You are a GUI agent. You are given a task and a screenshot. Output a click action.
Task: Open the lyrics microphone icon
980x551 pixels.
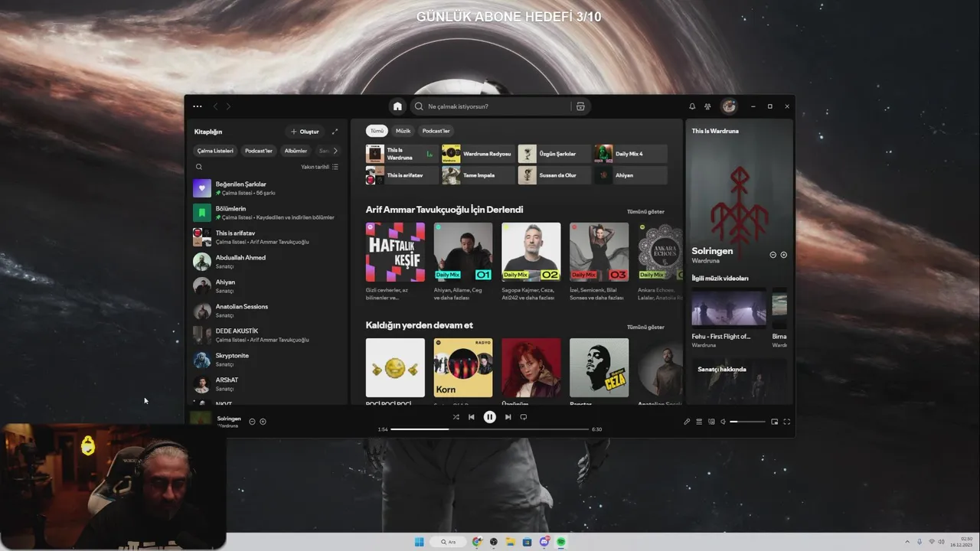click(687, 422)
